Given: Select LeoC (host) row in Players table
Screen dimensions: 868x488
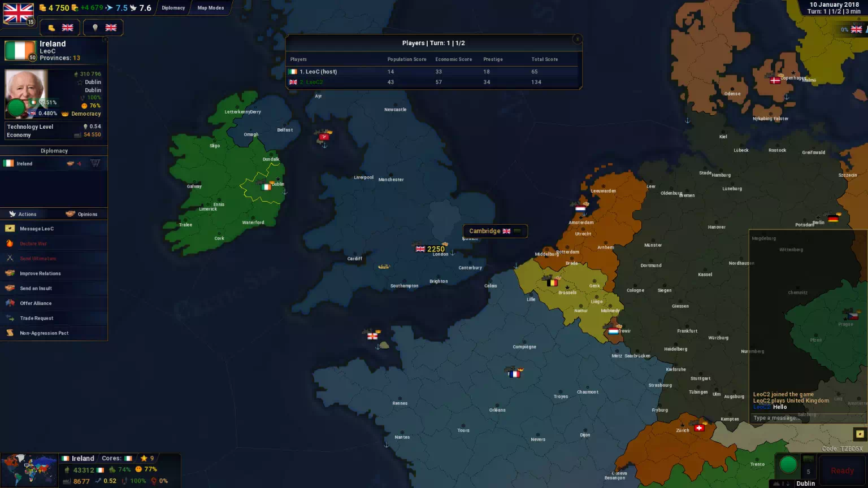Looking at the screenshot, I should (433, 72).
